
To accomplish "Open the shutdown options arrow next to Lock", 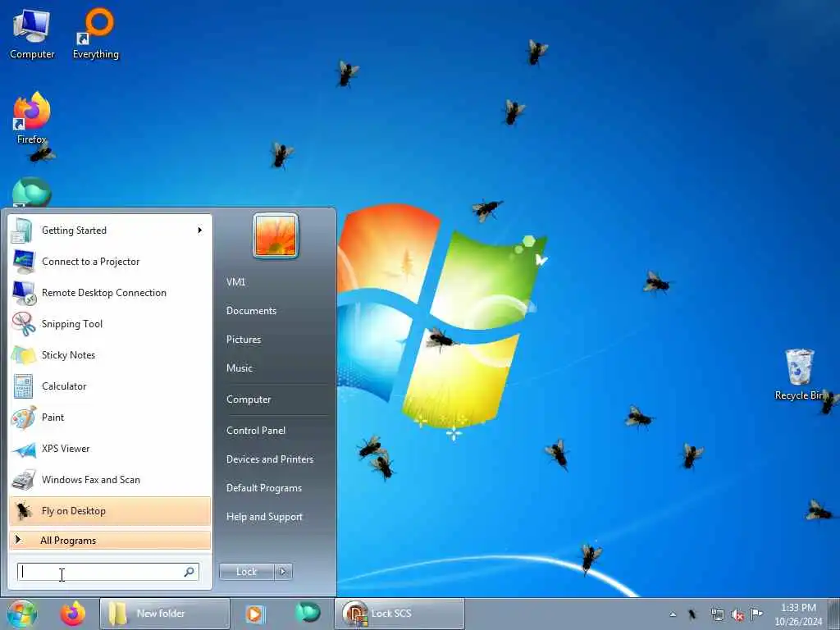I will 283,572.
